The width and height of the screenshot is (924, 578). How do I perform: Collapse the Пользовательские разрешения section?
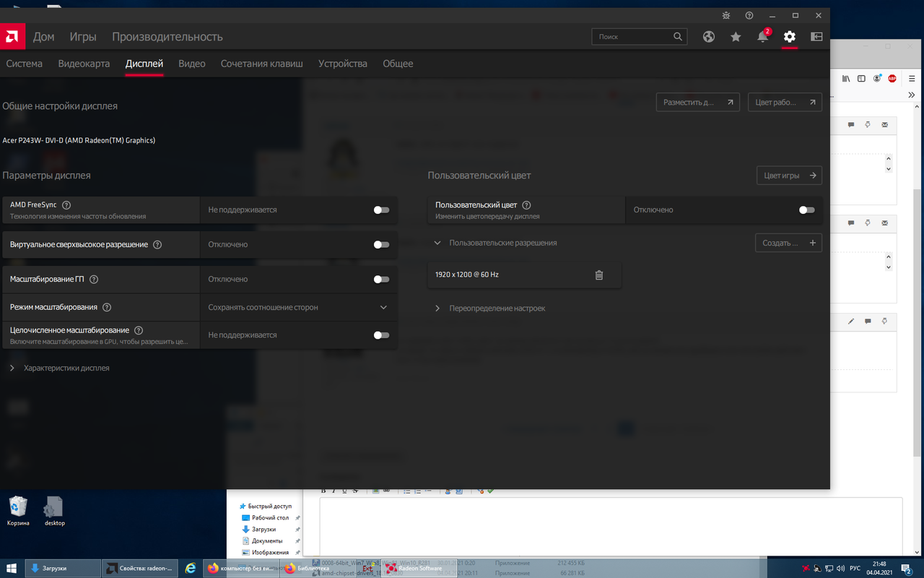pos(437,243)
